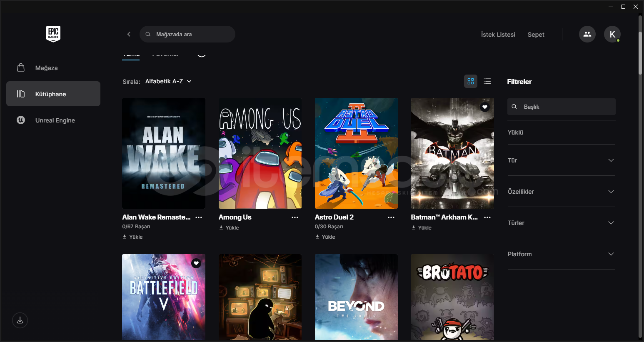Expand the Platform filter section

(x=561, y=254)
